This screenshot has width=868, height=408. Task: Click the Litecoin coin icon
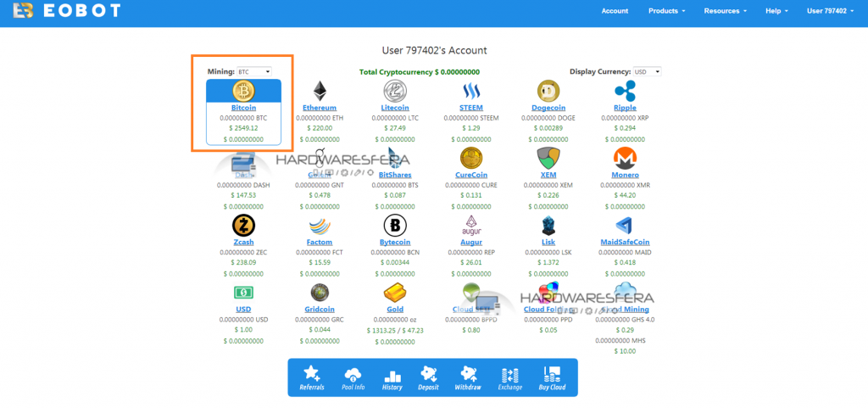[395, 91]
